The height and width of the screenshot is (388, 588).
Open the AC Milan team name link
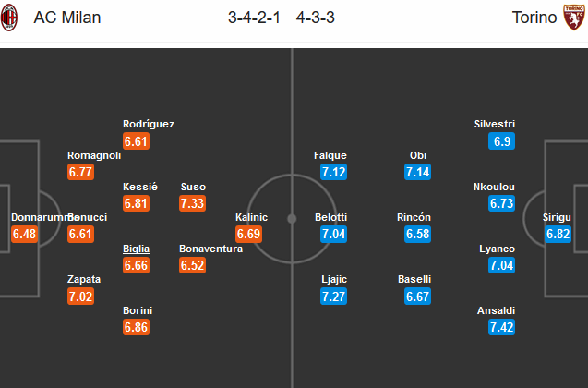(67, 18)
